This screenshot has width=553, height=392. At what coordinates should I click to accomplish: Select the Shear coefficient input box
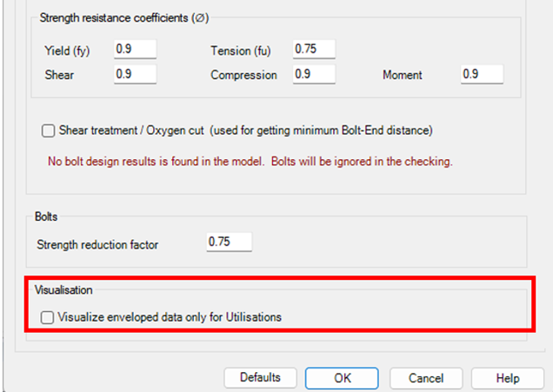coord(135,75)
